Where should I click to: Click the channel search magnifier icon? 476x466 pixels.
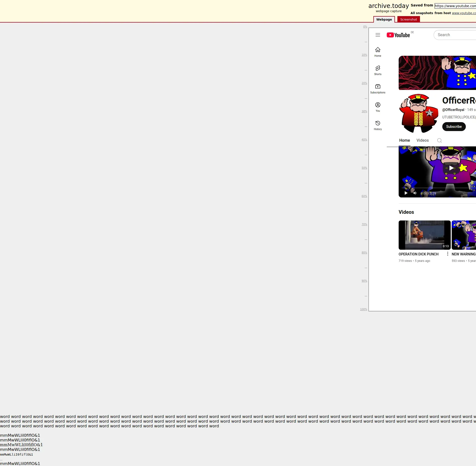[x=439, y=140]
